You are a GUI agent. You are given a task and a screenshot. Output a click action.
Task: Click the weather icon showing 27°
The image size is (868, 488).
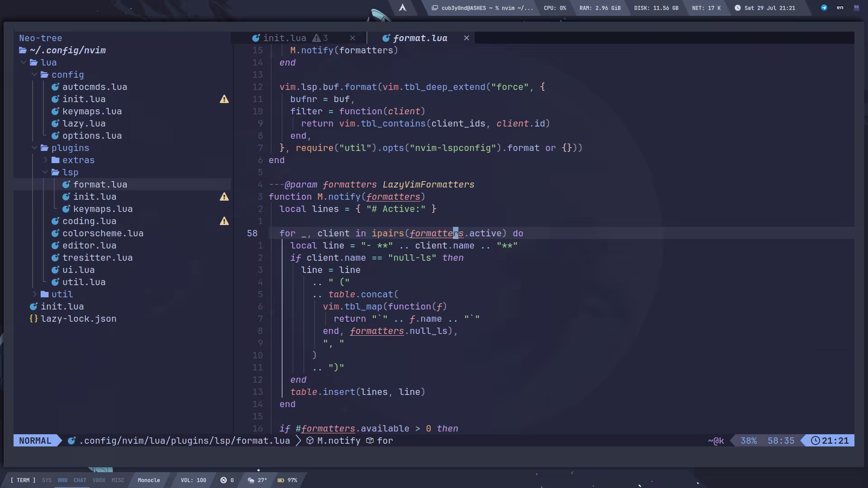[251, 480]
